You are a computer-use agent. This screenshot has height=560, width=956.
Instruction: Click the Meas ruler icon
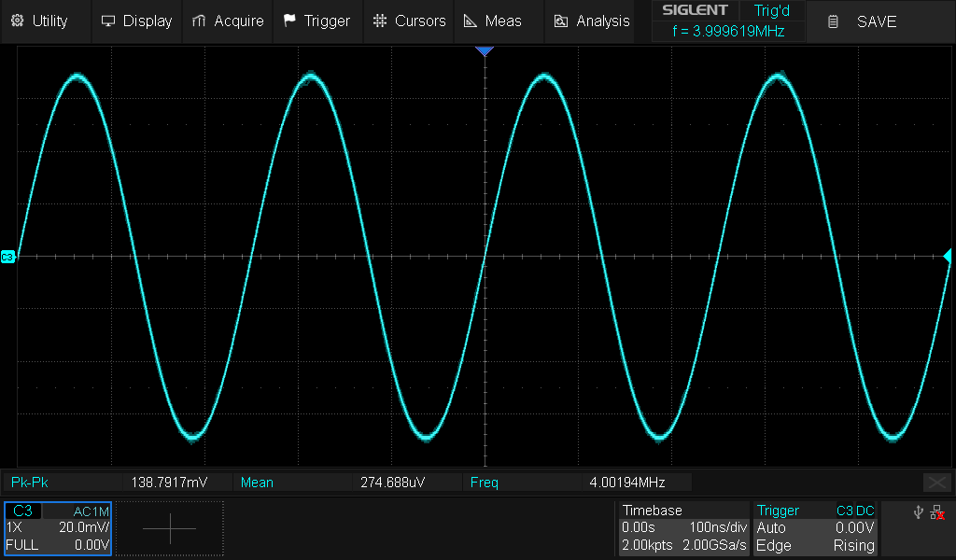point(471,21)
